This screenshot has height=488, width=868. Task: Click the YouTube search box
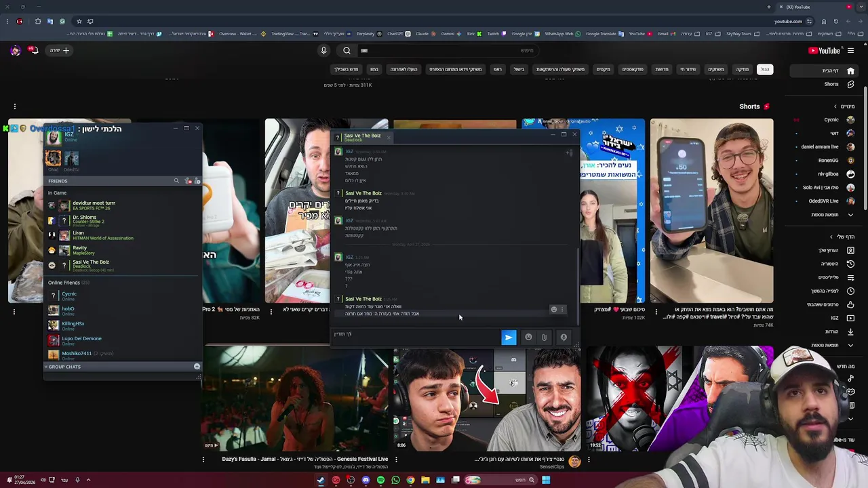tap(448, 50)
